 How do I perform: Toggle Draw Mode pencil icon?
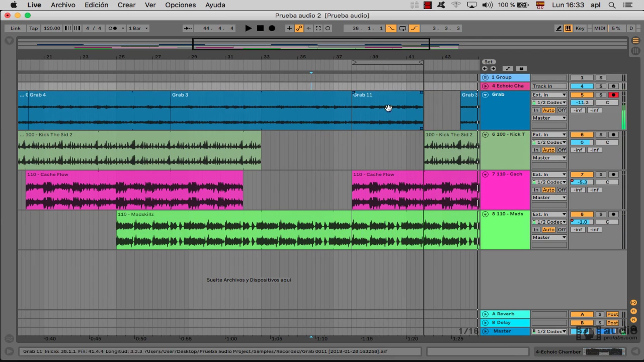click(x=558, y=28)
